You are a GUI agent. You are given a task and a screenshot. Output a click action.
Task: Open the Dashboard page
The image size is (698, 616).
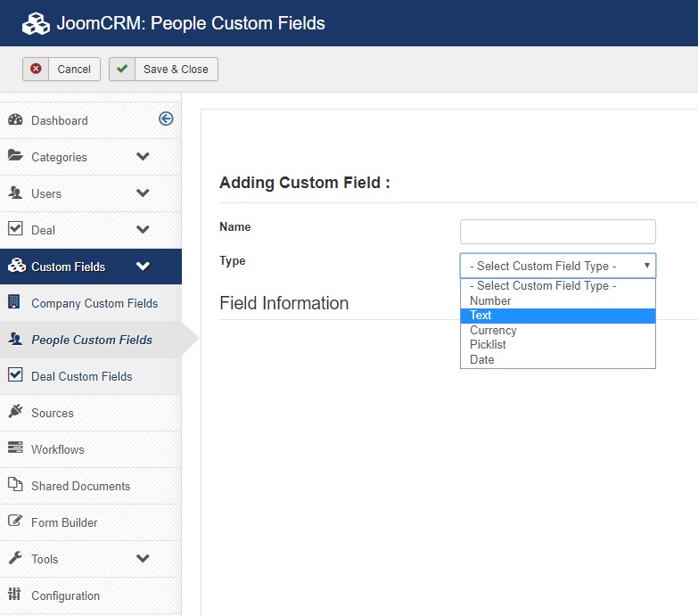click(x=91, y=120)
